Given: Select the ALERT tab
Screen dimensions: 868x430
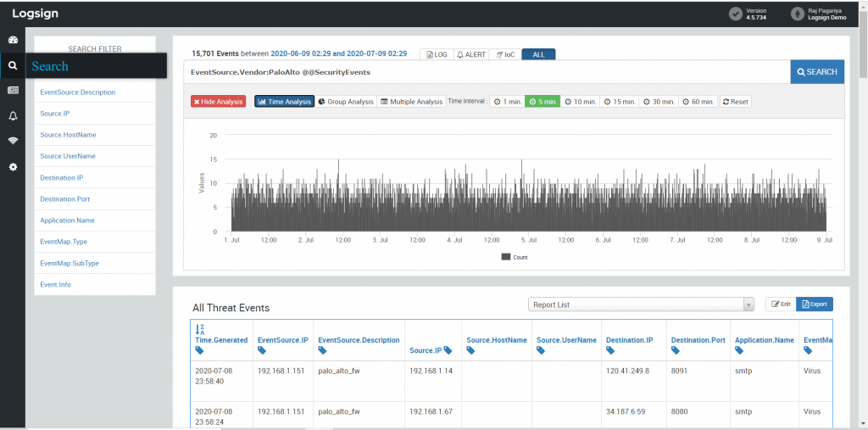Looking at the screenshot, I should [471, 54].
